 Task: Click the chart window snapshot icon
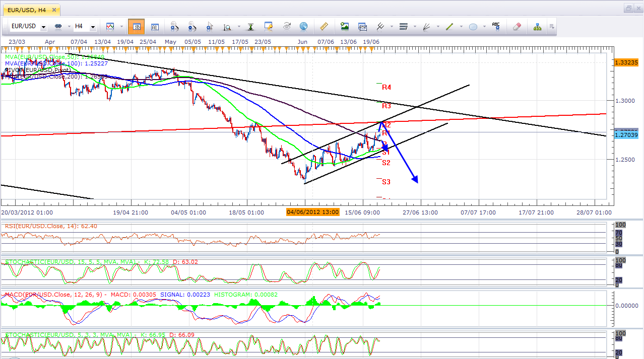pyautogui.click(x=362, y=26)
